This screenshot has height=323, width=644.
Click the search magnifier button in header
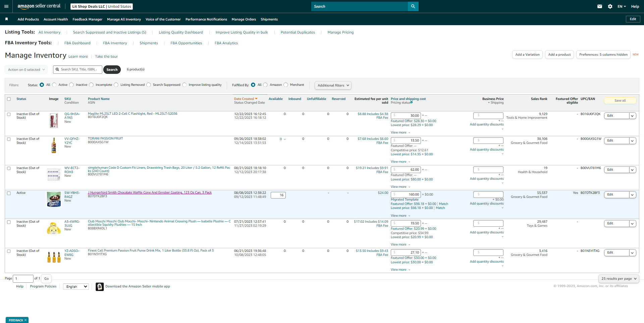pyautogui.click(x=413, y=6)
